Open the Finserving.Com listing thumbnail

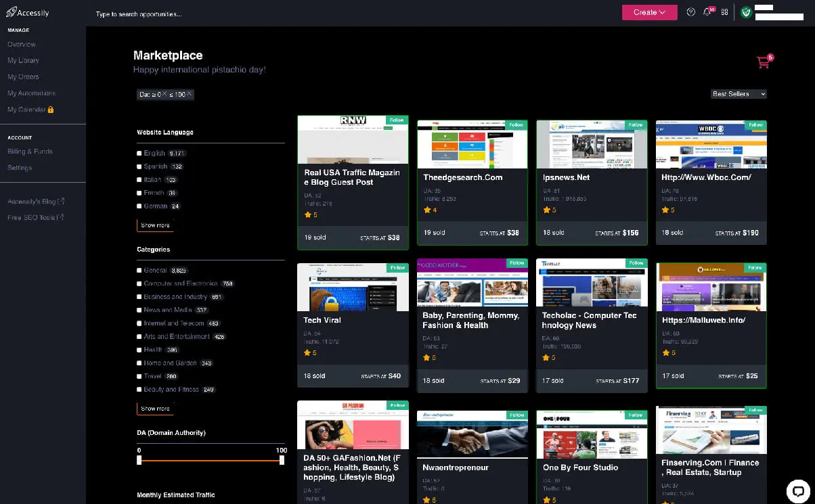(x=711, y=430)
